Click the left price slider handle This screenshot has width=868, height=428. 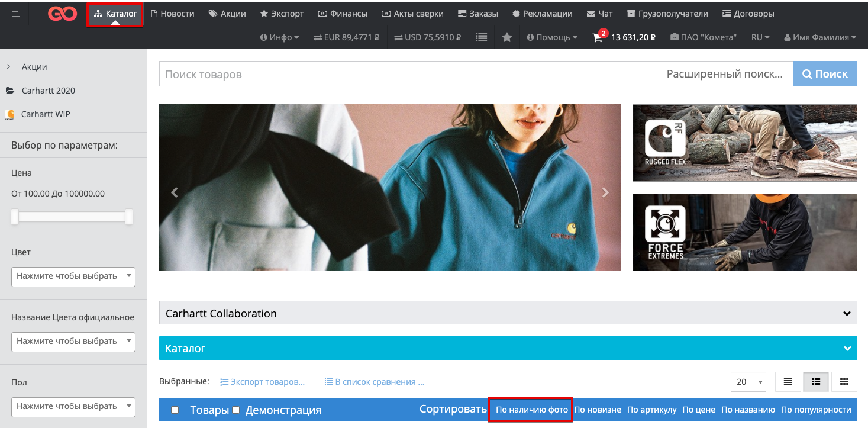pos(15,217)
